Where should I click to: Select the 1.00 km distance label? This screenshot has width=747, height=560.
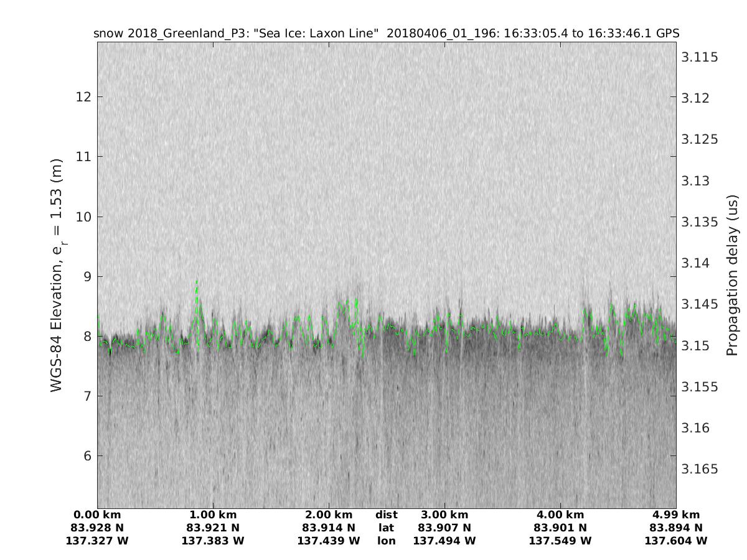(213, 515)
